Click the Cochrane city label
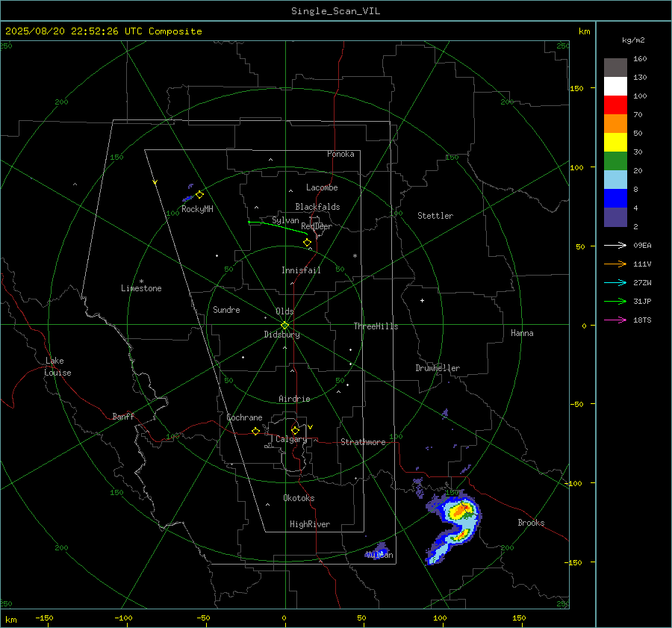The height and width of the screenshot is (628, 672). [244, 417]
